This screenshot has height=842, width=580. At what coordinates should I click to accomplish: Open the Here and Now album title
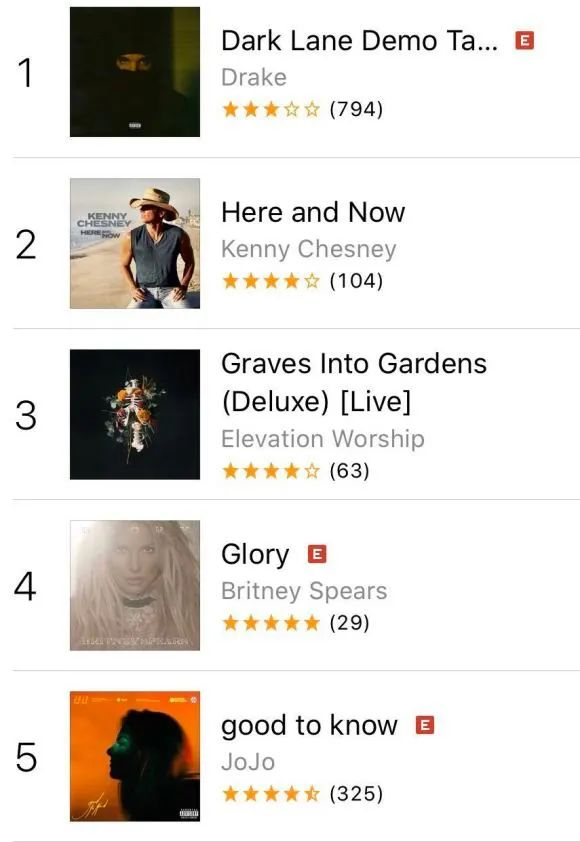[x=313, y=212]
